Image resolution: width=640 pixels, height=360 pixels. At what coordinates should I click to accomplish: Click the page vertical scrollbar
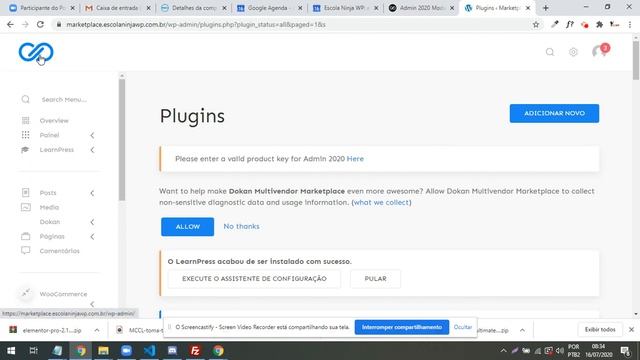[x=636, y=60]
